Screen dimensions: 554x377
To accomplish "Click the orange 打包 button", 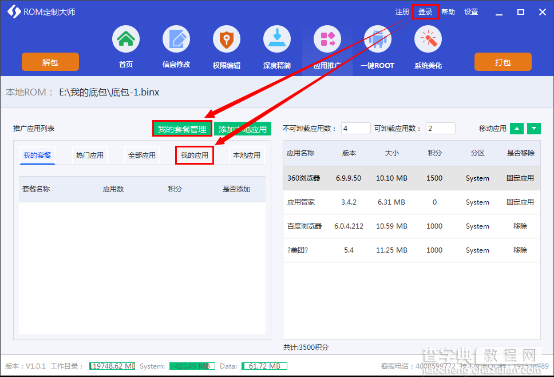I will pos(503,62).
